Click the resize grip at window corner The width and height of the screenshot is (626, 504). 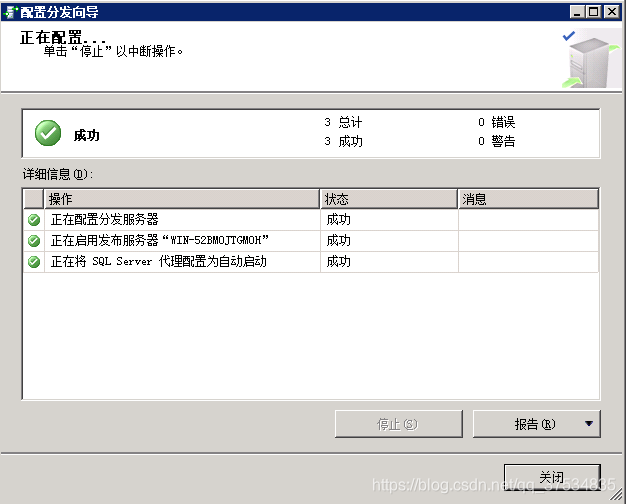[x=617, y=495]
